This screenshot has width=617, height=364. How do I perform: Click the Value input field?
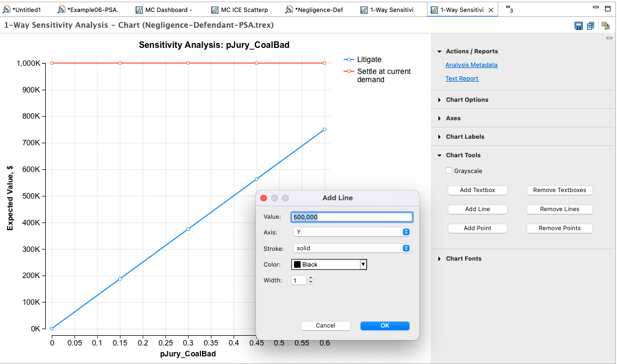click(351, 217)
